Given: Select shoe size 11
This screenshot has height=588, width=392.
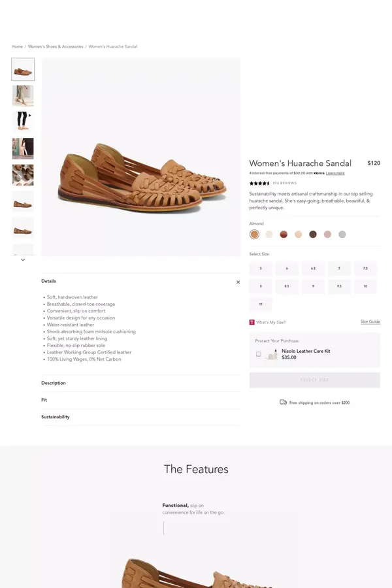Looking at the screenshot, I should [260, 304].
